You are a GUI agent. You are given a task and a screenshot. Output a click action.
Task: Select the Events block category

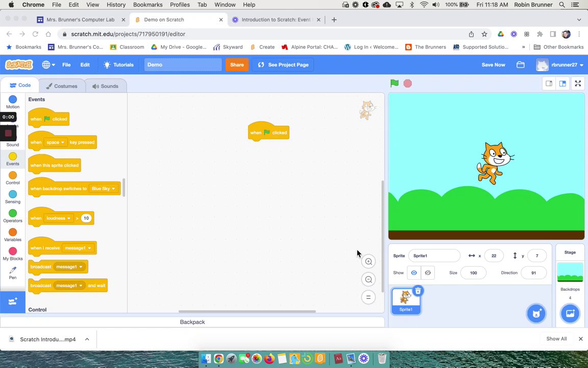[13, 159]
